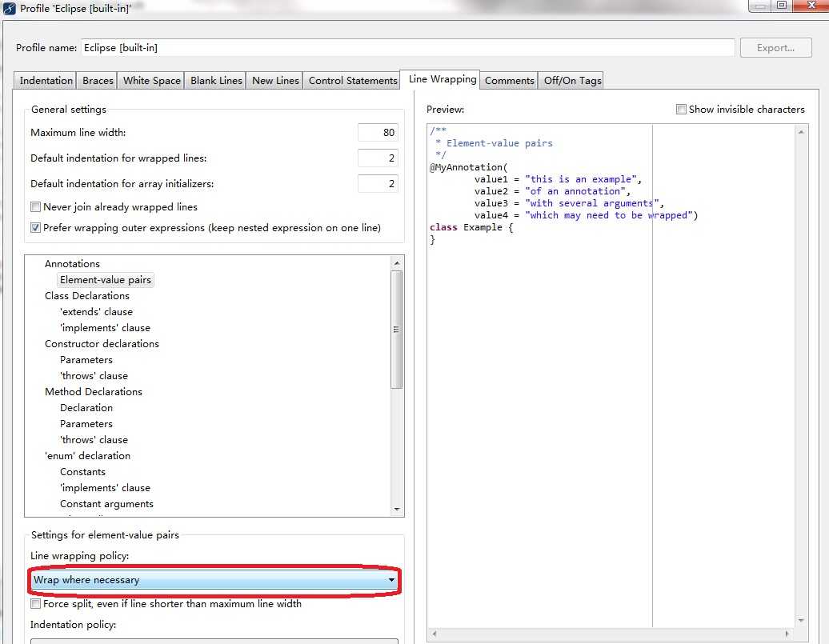The image size is (829, 644).
Task: Click preview horizontal scroll left arrow
Action: pyautogui.click(x=435, y=634)
